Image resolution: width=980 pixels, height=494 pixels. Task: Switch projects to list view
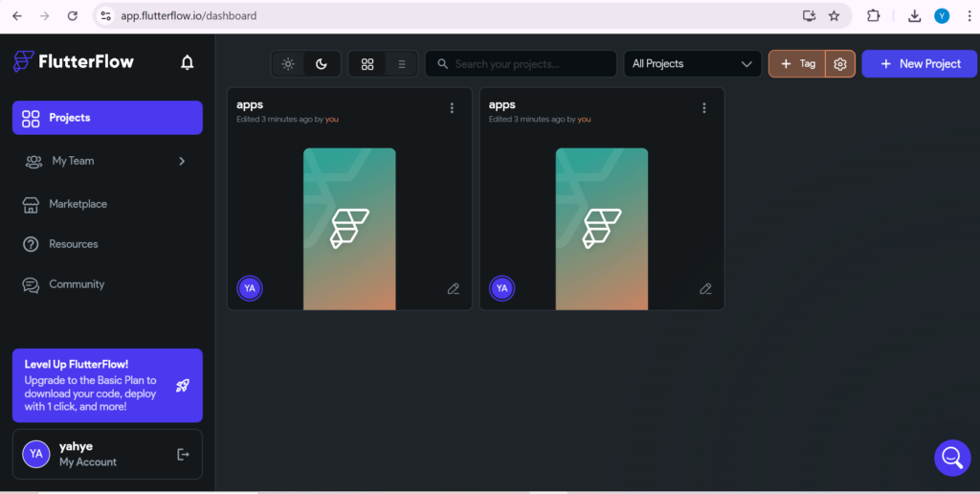pyautogui.click(x=401, y=64)
